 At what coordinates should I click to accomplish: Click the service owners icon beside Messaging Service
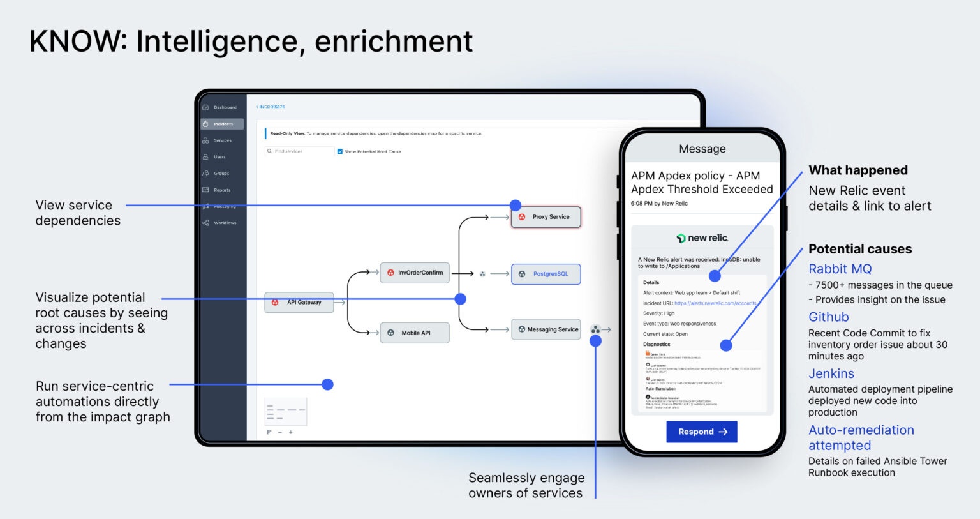pyautogui.click(x=595, y=329)
